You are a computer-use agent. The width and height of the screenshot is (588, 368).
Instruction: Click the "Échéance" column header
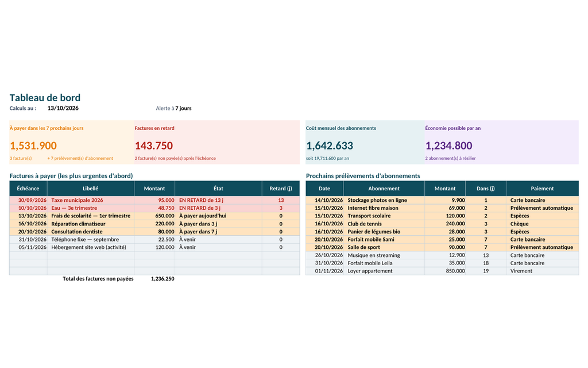[x=28, y=189]
